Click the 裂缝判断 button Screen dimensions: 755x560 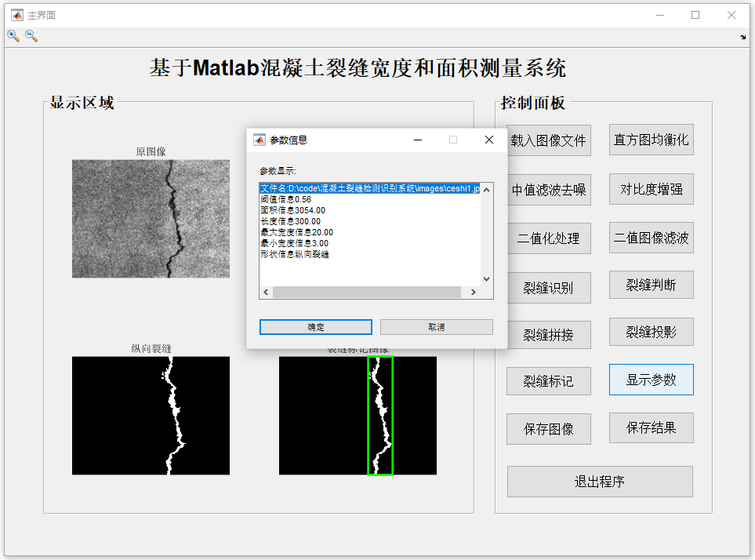coord(651,285)
